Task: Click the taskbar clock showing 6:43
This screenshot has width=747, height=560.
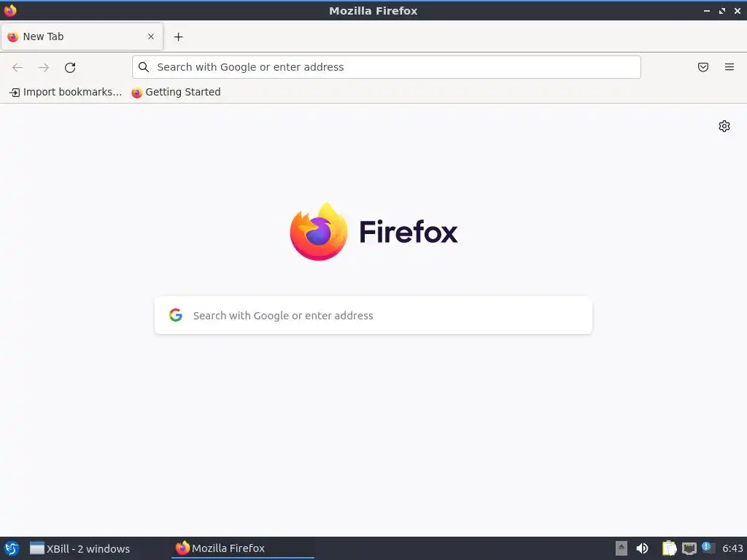Action: pos(732,548)
